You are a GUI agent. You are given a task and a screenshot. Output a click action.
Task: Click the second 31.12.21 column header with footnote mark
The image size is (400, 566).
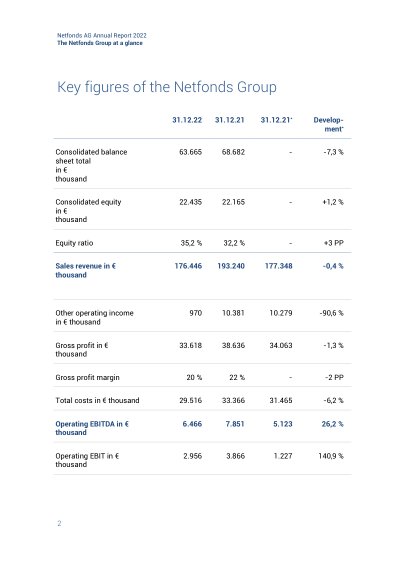(x=277, y=120)
